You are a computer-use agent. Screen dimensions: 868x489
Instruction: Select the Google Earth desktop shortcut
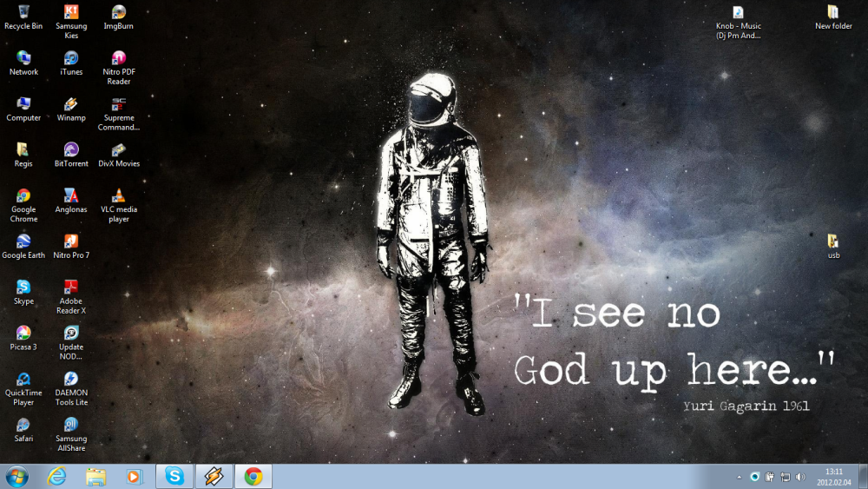[x=23, y=247]
